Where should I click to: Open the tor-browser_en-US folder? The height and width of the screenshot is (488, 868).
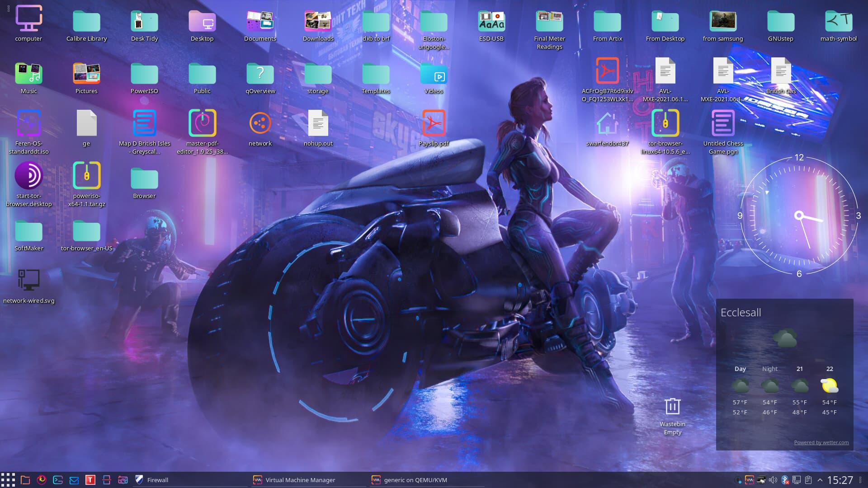coord(86,235)
